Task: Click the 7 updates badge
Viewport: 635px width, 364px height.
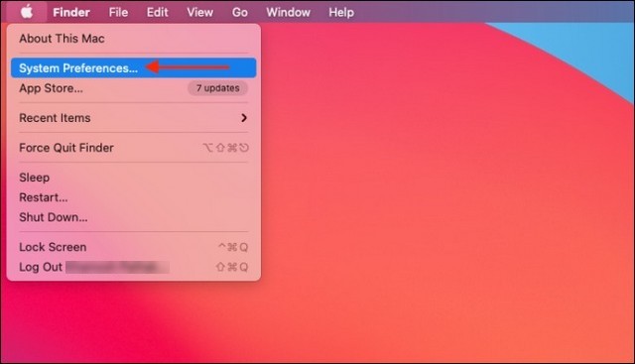Action: 218,88
